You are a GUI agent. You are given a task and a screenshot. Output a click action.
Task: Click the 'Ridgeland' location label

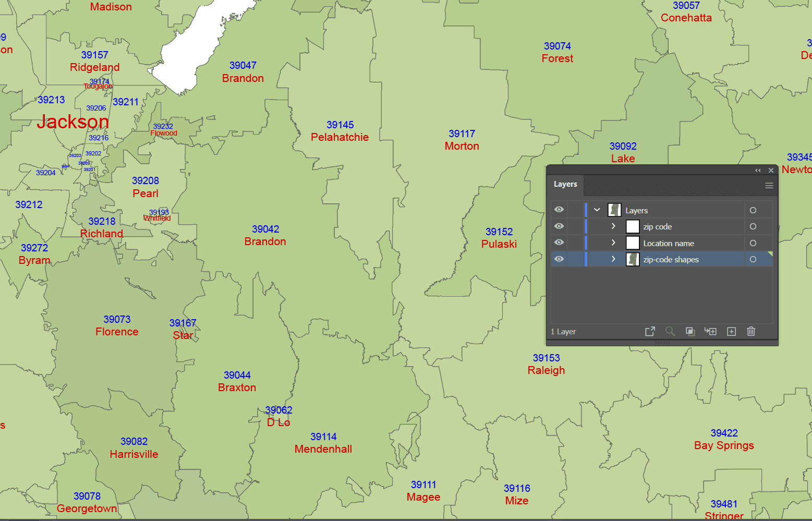pos(95,67)
